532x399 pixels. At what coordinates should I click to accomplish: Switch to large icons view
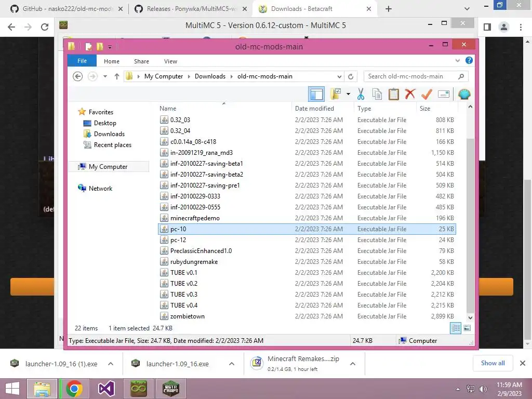click(x=467, y=328)
